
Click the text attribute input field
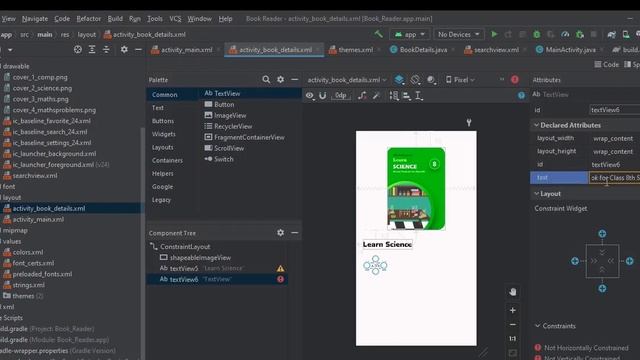click(614, 178)
